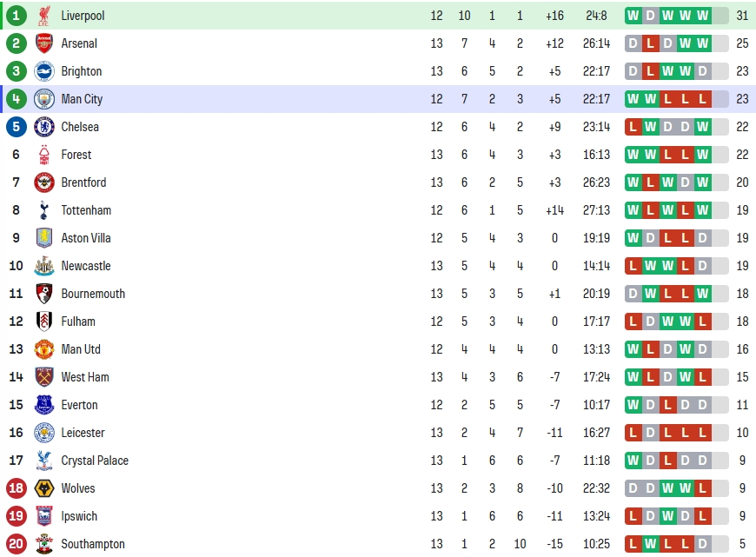The height and width of the screenshot is (557, 756).
Task: Click Arsenal's first grey D form badge
Action: [633, 43]
